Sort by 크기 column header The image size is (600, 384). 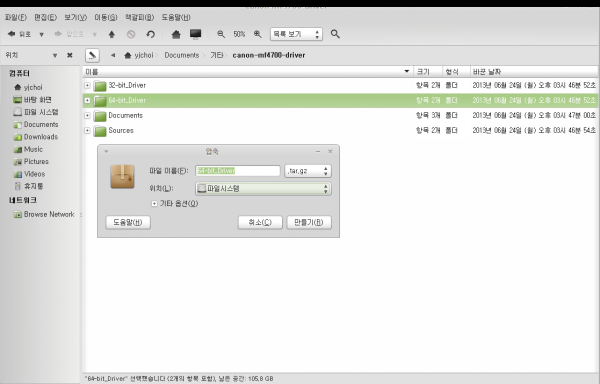tap(428, 72)
